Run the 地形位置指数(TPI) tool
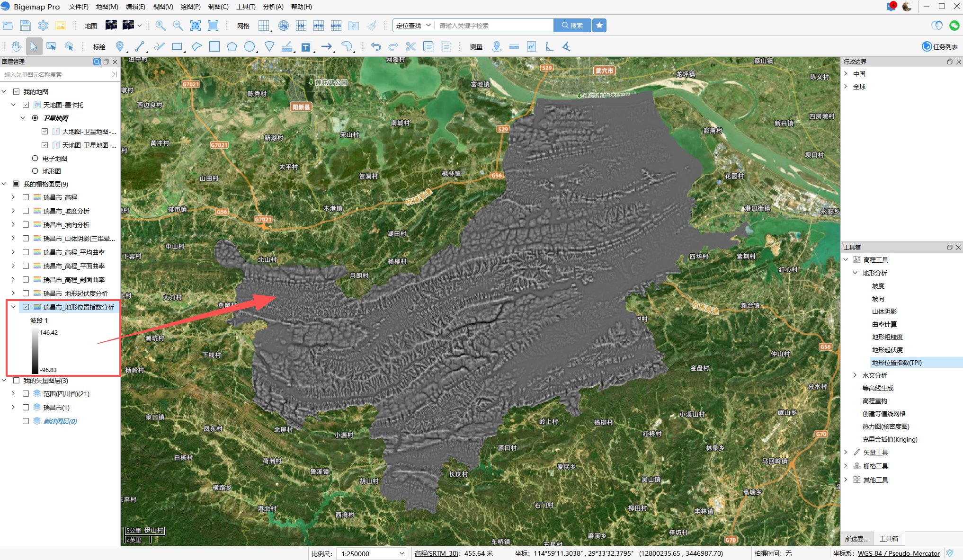963x560 pixels. [x=897, y=363]
